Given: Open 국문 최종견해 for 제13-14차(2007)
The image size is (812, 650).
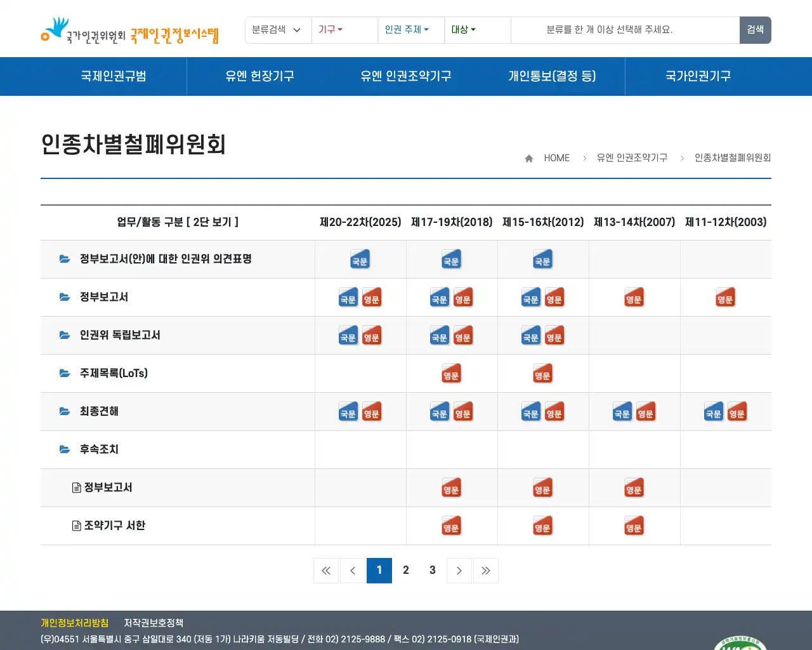Looking at the screenshot, I should pyautogui.click(x=622, y=411).
